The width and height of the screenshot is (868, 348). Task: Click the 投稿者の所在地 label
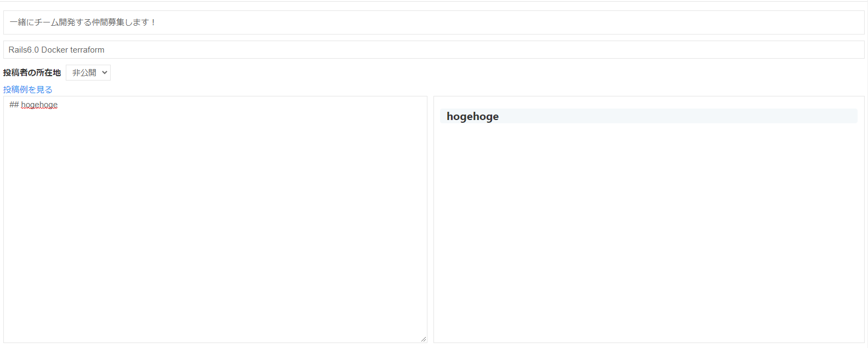(32, 72)
